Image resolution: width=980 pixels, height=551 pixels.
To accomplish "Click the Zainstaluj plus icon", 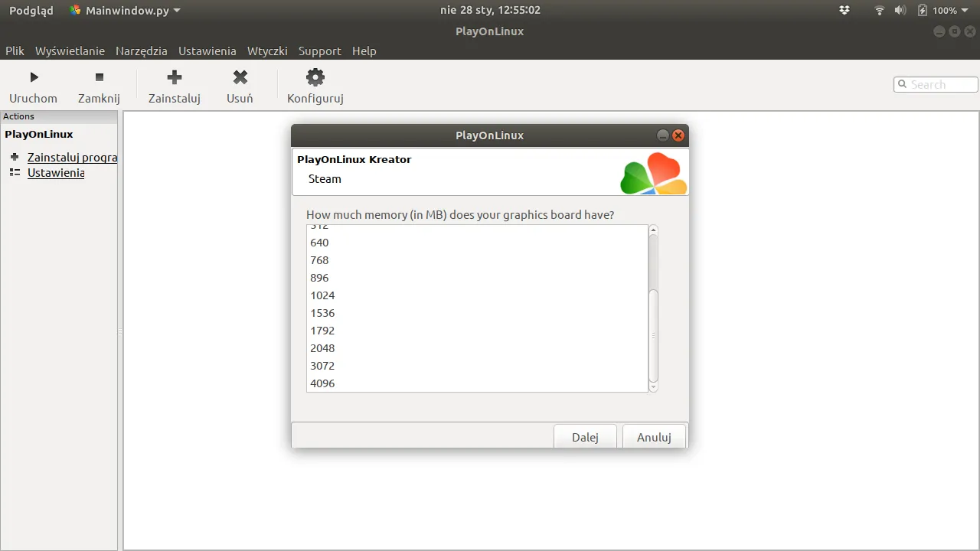I will tap(175, 77).
